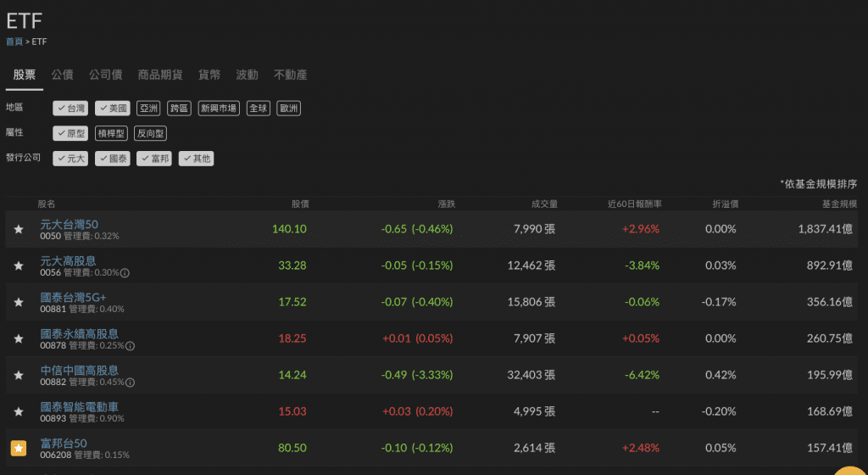This screenshot has width=868, height=475.
Task: Switch to the 公債 tab
Action: [62, 75]
